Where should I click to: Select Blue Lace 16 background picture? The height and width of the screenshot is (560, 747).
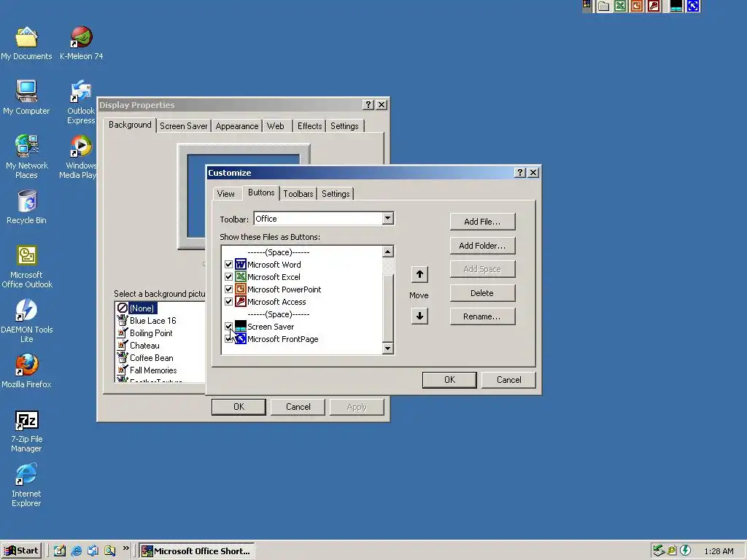point(153,321)
